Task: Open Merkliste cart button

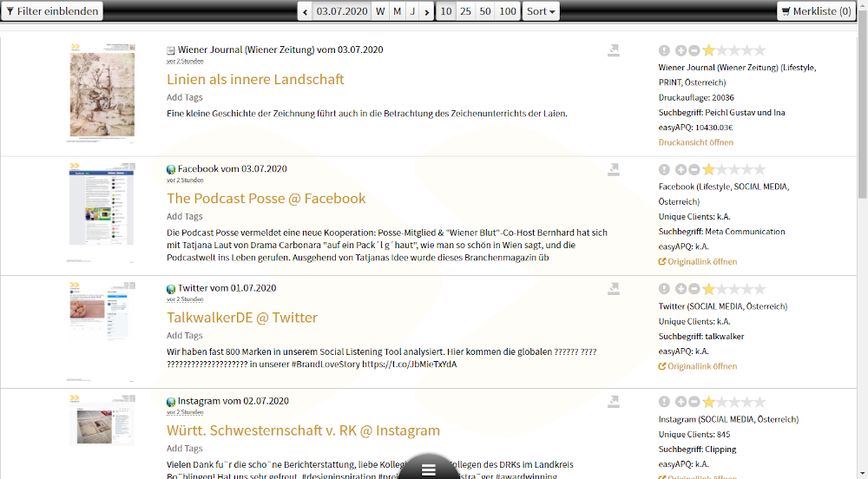Action: point(817,11)
